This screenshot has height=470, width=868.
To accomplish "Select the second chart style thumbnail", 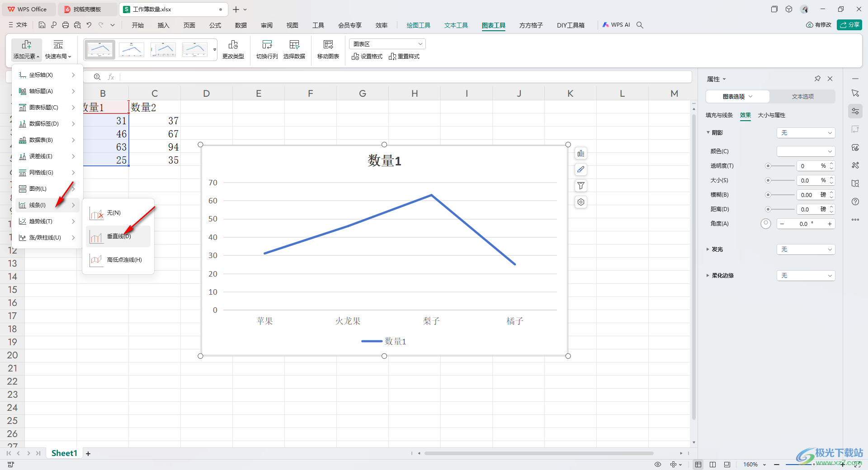I will click(x=131, y=49).
